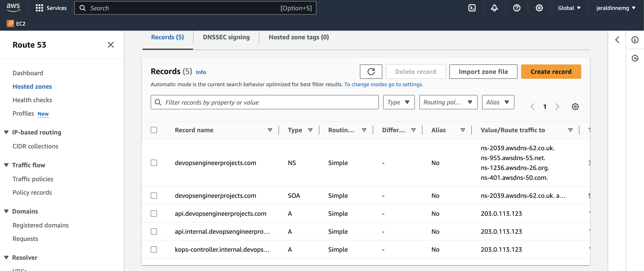
Task: Open the help question mark icon
Action: point(516,8)
